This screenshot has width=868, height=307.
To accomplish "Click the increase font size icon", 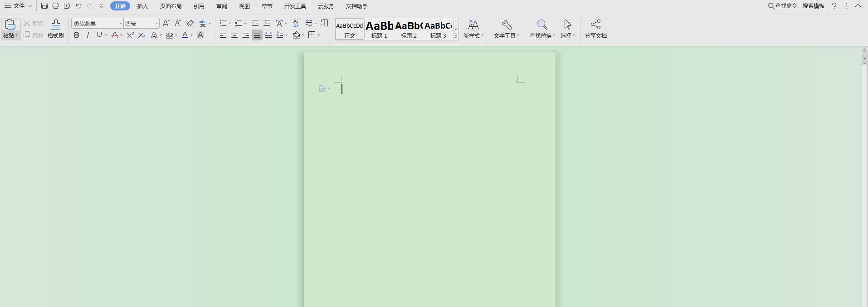I will (x=166, y=23).
